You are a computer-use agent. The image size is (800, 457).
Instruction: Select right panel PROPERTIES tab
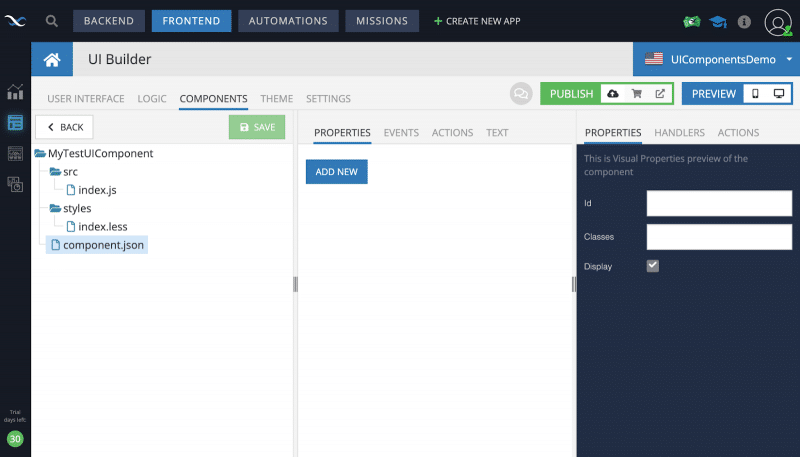tap(613, 133)
